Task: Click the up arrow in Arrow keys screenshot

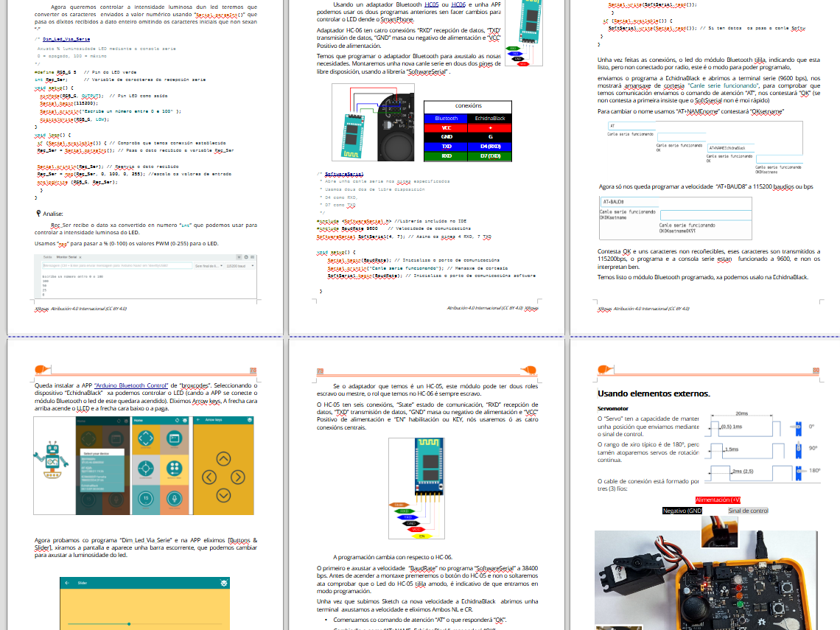Action: pos(223,460)
